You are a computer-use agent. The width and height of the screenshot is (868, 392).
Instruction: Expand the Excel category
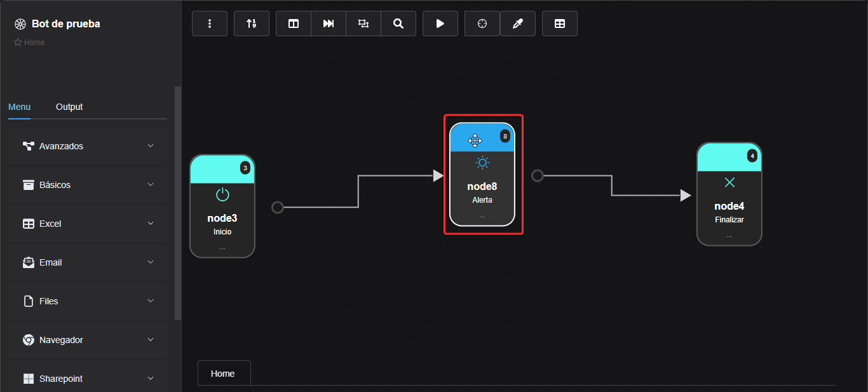(x=88, y=224)
